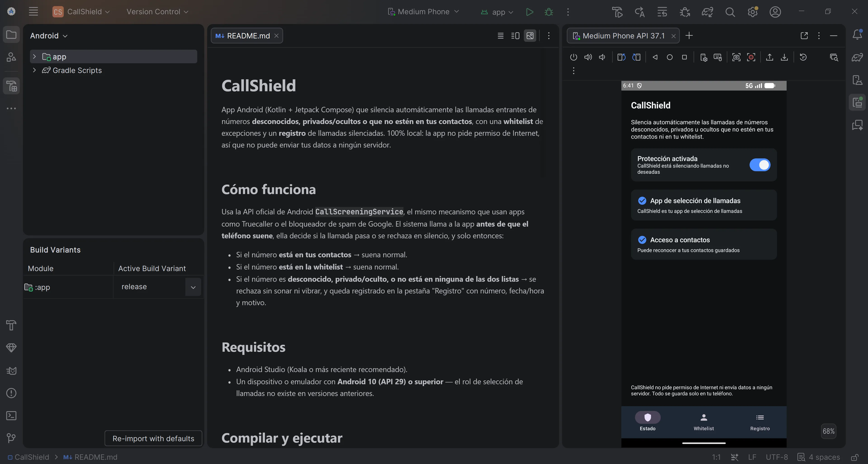Add new emulator device tab
The image size is (868, 464).
pos(689,36)
